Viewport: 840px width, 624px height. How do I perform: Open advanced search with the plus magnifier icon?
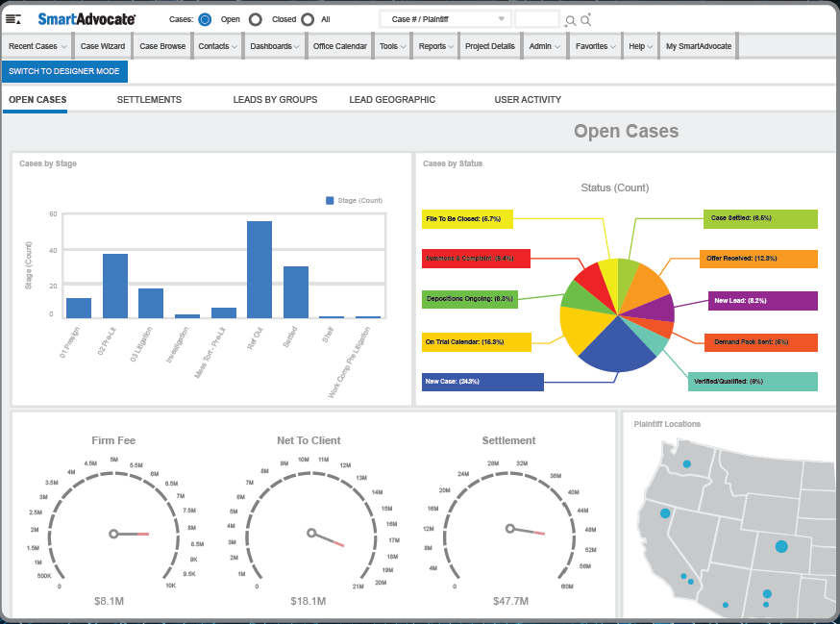point(585,20)
